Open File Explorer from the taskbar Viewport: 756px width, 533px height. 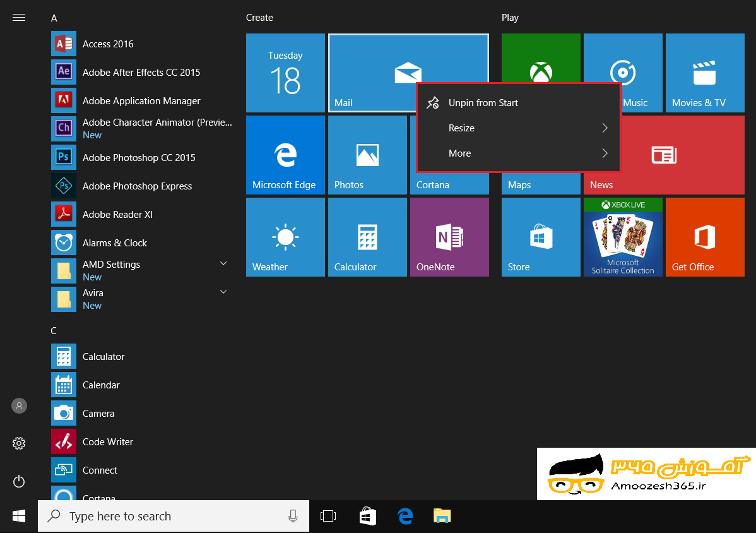pos(442,516)
